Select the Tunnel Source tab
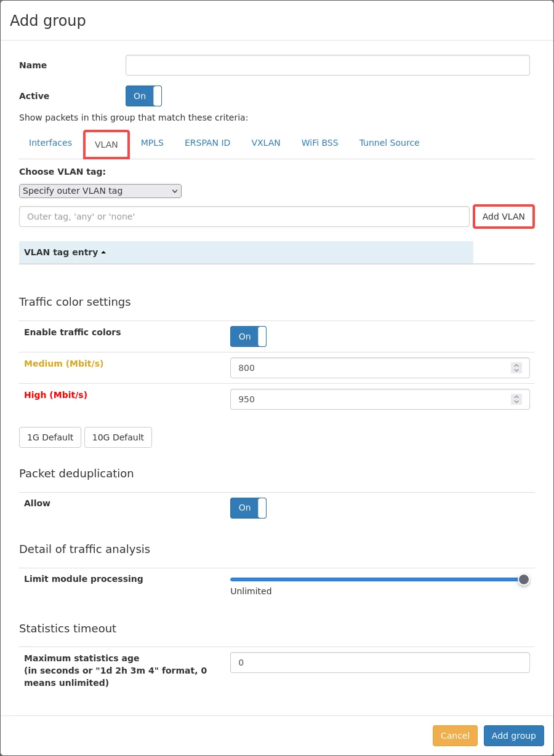The height and width of the screenshot is (756, 554). [389, 143]
